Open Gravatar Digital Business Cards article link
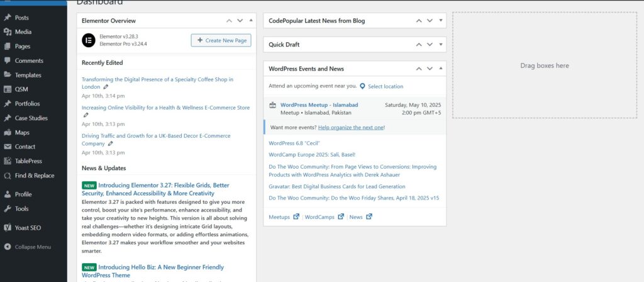Screen dimensions: 644x282 click(337, 186)
